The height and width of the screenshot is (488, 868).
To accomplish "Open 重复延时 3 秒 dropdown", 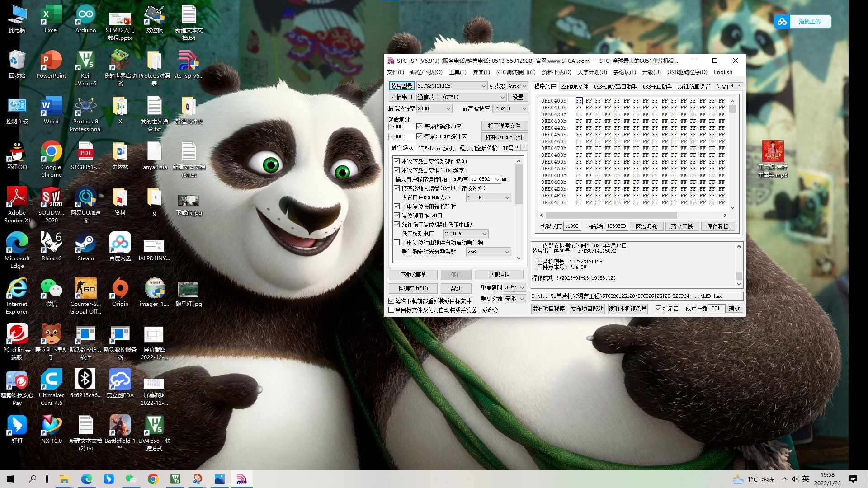I will [x=522, y=287].
